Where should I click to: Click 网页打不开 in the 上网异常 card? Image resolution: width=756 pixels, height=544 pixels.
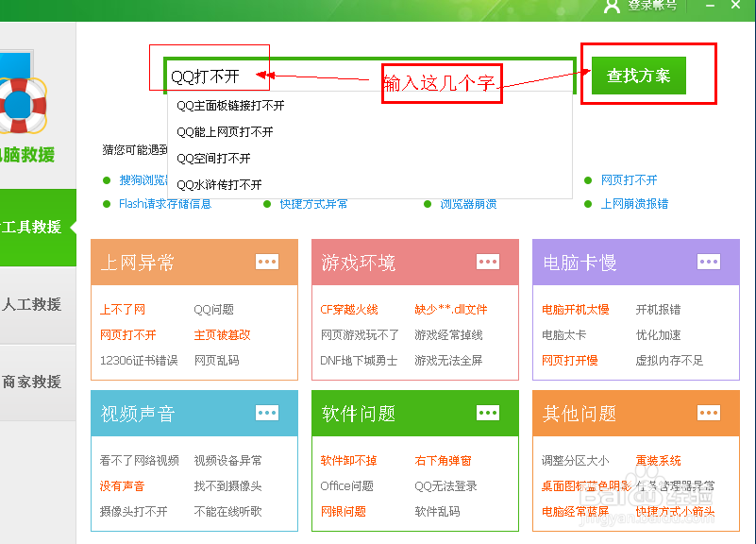pyautogui.click(x=127, y=335)
